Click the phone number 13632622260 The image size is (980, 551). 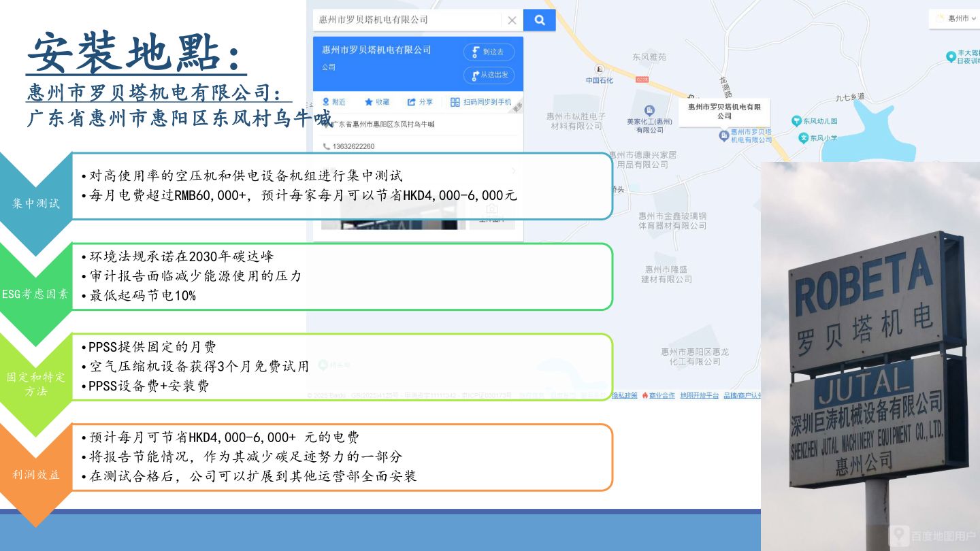(x=353, y=146)
